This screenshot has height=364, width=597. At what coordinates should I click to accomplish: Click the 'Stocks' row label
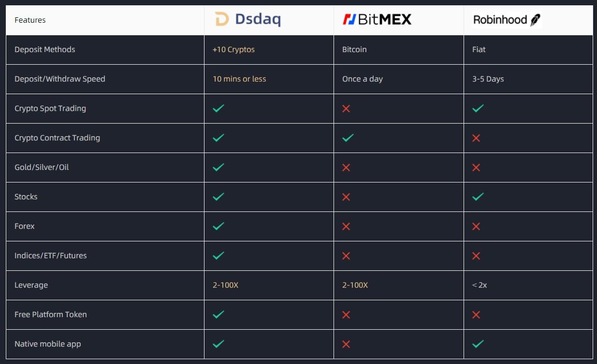coord(26,196)
